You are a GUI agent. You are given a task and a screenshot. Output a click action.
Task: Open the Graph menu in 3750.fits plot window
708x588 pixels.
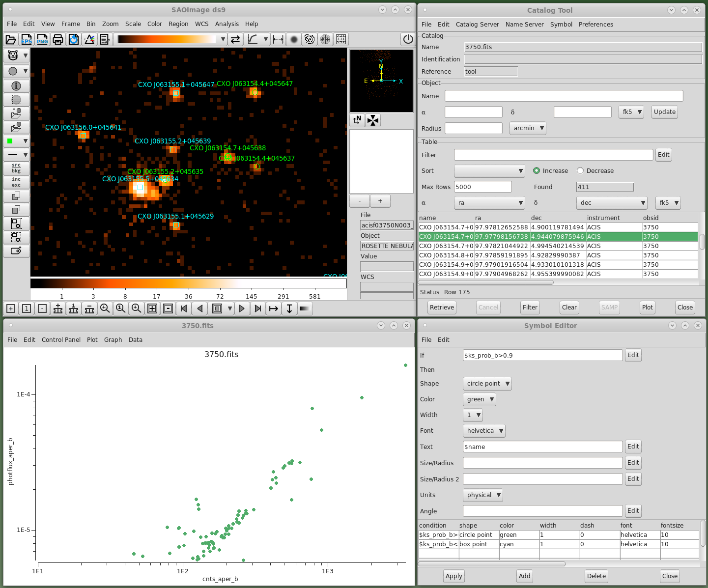click(x=113, y=339)
